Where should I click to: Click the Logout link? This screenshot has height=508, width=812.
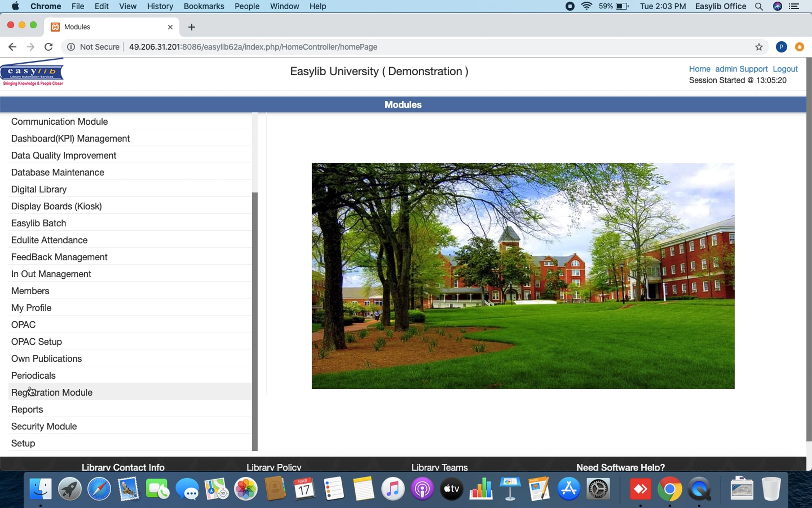coord(785,69)
